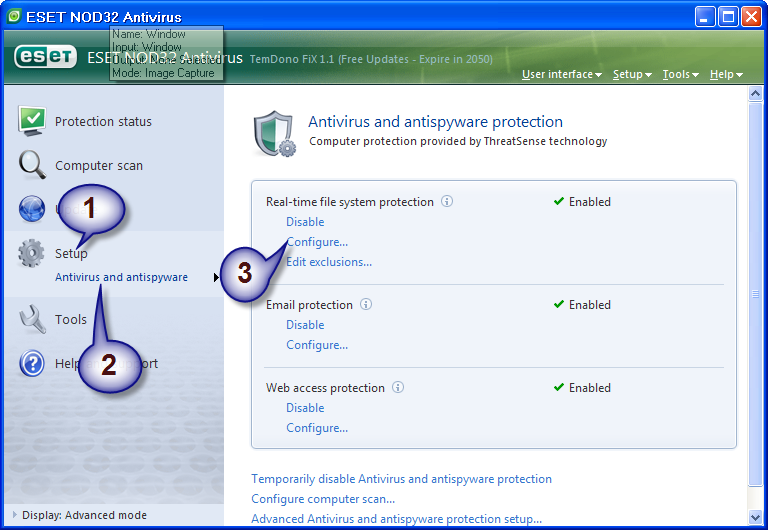Select Setup in sidebar
Image resolution: width=768 pixels, height=530 pixels.
[71, 253]
